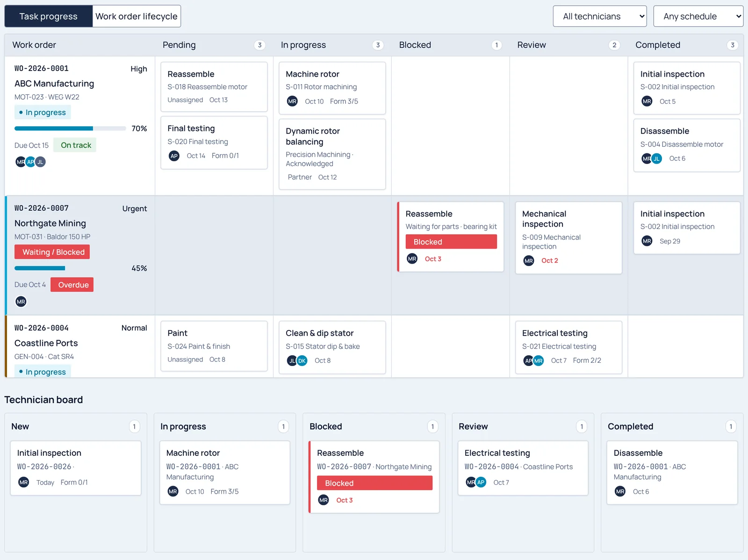This screenshot has width=748, height=560.
Task: Open the Reassemble S-018 pending card
Action: (214, 87)
